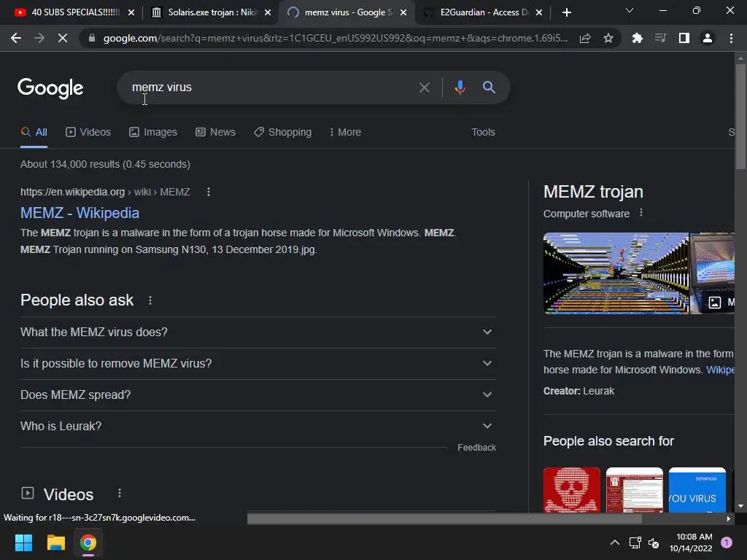
Task: Toggle the Chrome side panel
Action: click(684, 38)
